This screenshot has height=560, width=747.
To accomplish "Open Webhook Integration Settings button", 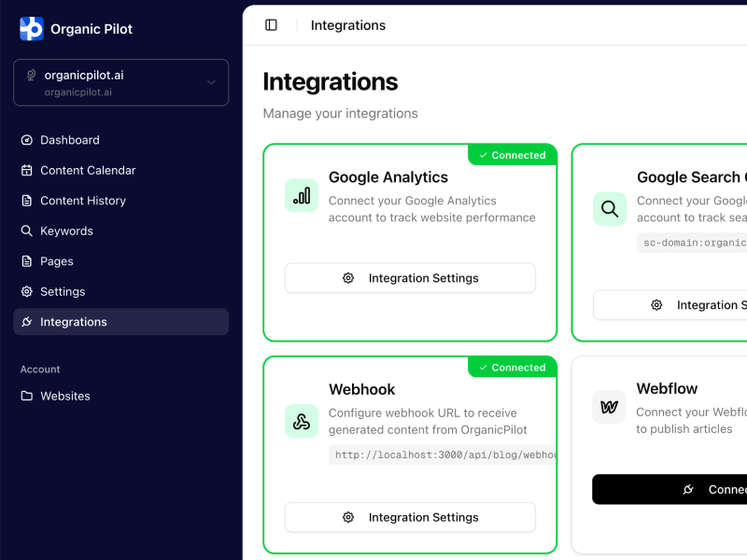I will pyautogui.click(x=410, y=517).
